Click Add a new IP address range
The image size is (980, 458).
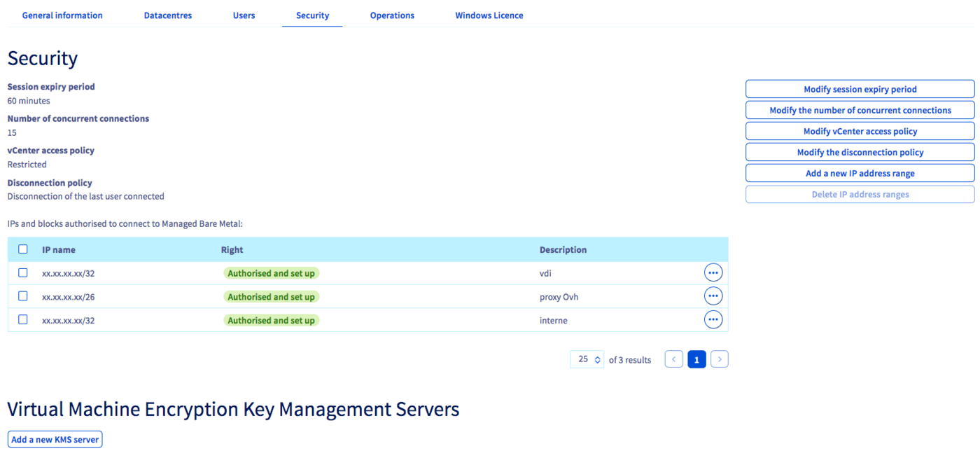(x=860, y=173)
